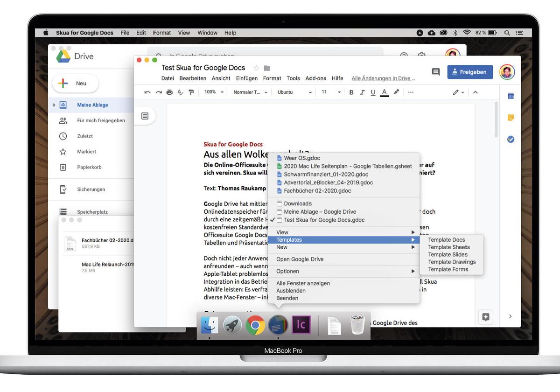
Task: Open Schwarmfinanziert_01-2020.gdoc from recent list
Action: (x=344, y=175)
